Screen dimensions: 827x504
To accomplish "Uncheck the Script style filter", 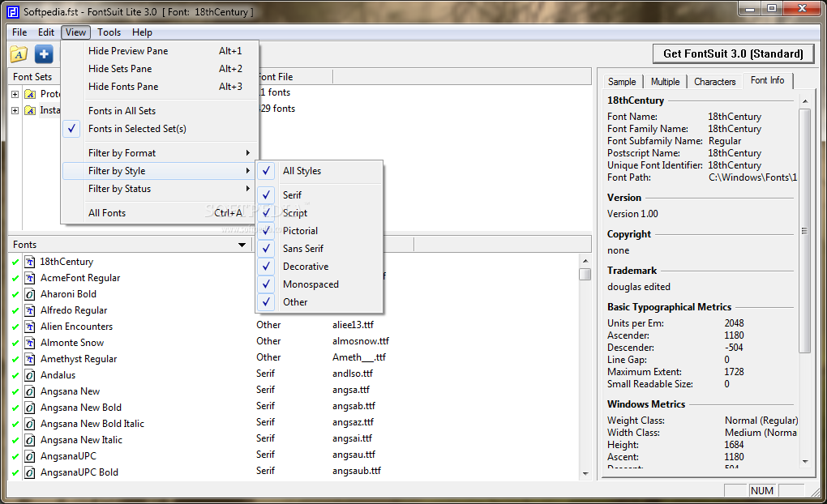I will click(x=319, y=213).
